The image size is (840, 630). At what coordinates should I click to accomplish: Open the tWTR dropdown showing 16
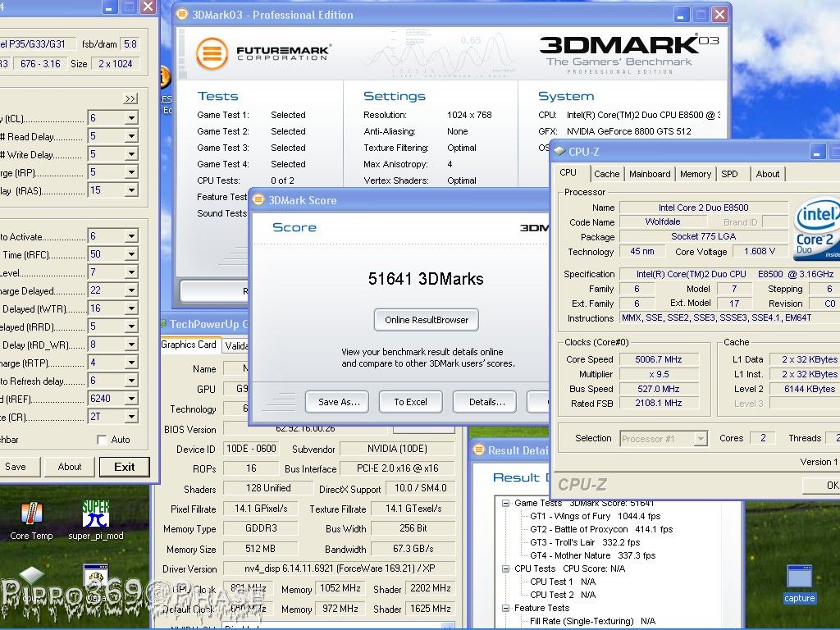tap(131, 308)
